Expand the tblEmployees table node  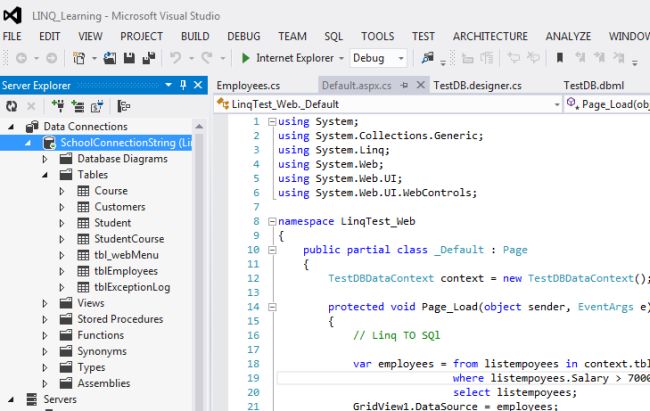click(x=62, y=271)
